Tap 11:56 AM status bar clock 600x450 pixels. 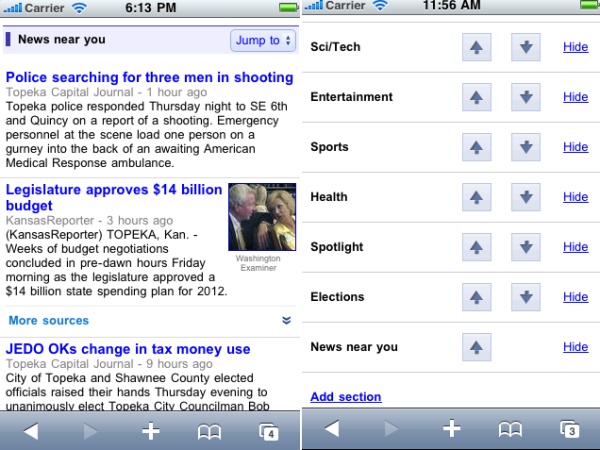tap(452, 5)
